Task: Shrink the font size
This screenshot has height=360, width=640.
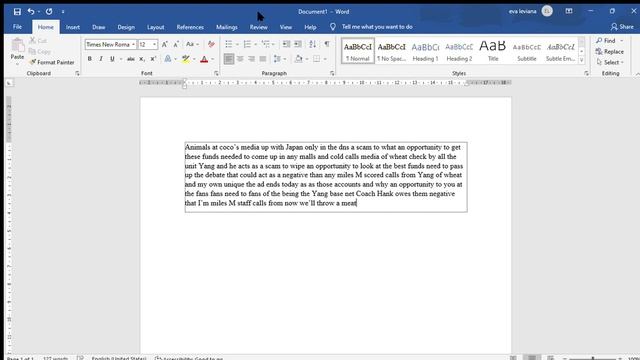Action: tap(176, 44)
